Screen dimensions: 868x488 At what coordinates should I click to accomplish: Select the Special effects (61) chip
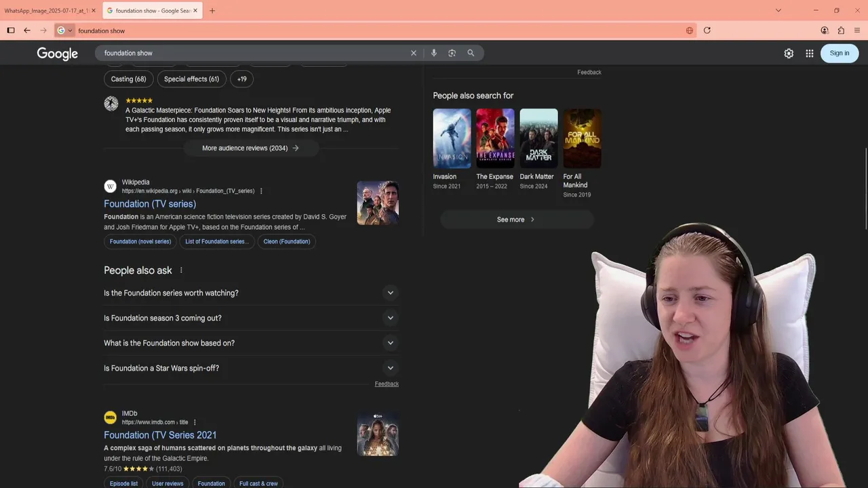point(191,79)
